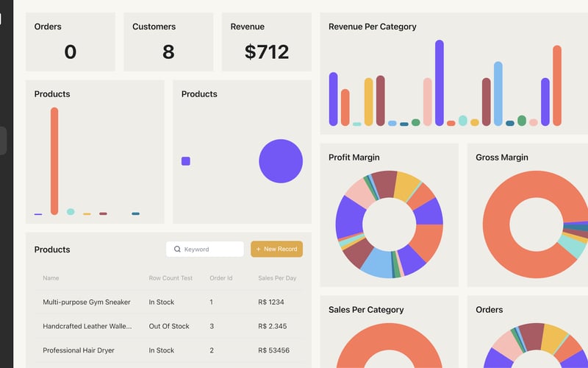
Task: Click the yellow slice of Profit Margin donut
Action: click(406, 186)
